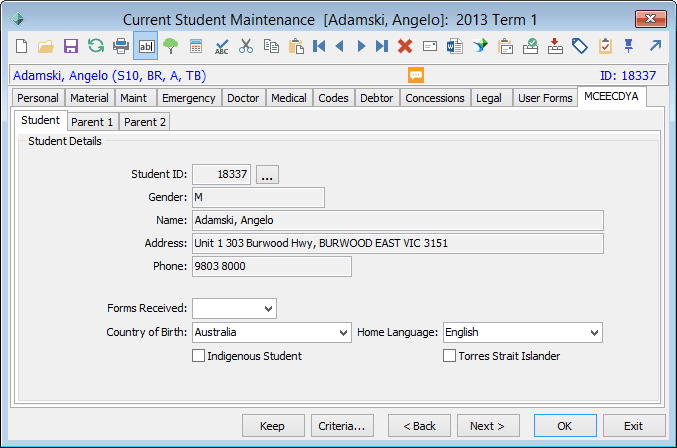The width and height of the screenshot is (677, 448).
Task: Go to previous record arrow
Action: (340, 46)
